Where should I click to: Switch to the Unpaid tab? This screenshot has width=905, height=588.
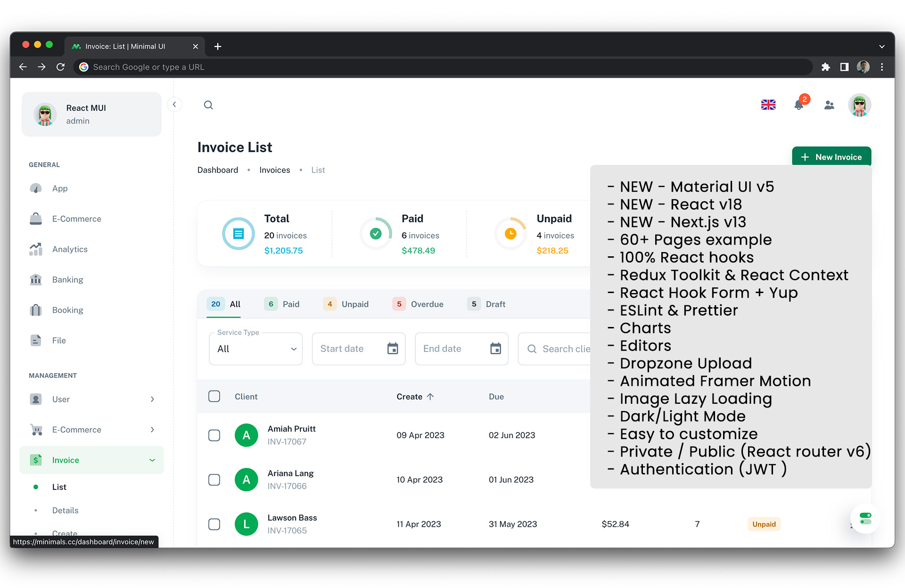pos(346,304)
